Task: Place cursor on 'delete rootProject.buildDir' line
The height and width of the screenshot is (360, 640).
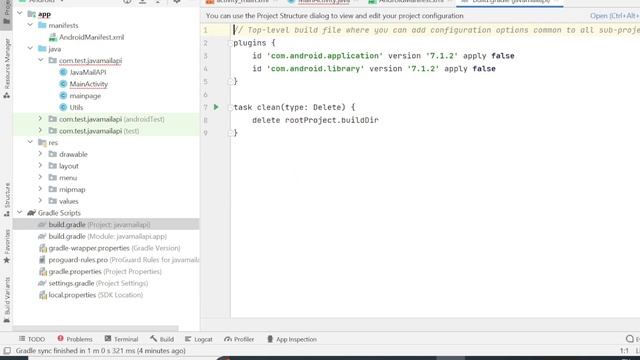Action: click(315, 120)
